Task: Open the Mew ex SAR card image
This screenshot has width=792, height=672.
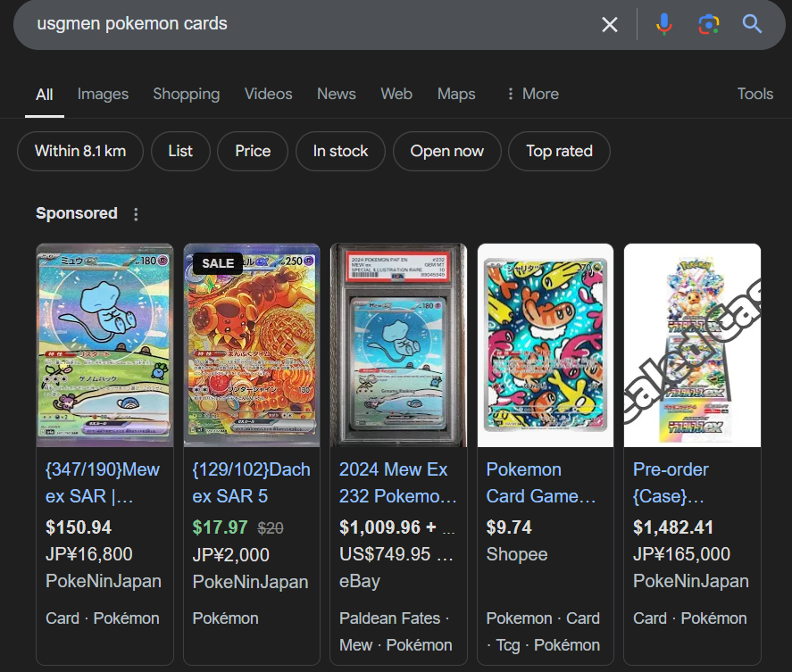Action: click(x=104, y=345)
